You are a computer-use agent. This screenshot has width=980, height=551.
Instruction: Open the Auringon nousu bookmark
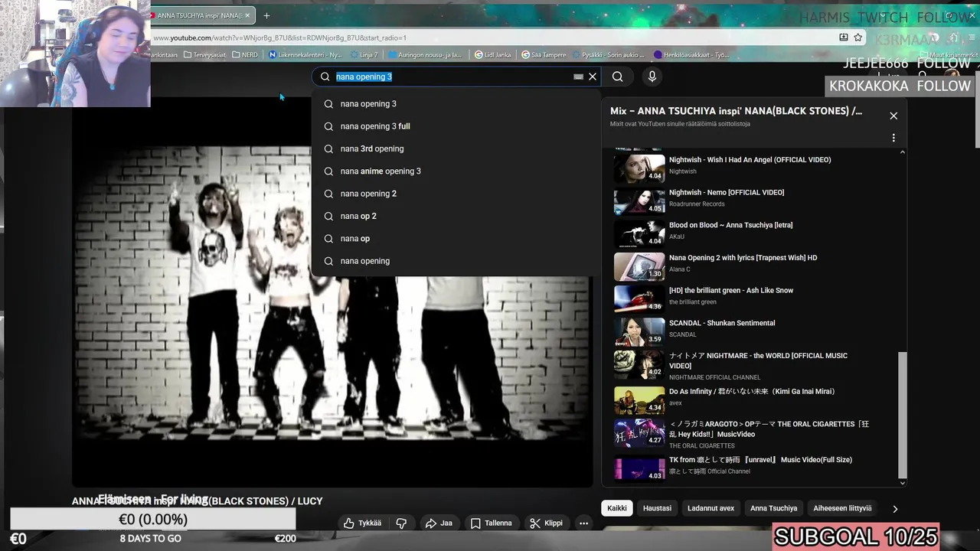[x=425, y=55]
